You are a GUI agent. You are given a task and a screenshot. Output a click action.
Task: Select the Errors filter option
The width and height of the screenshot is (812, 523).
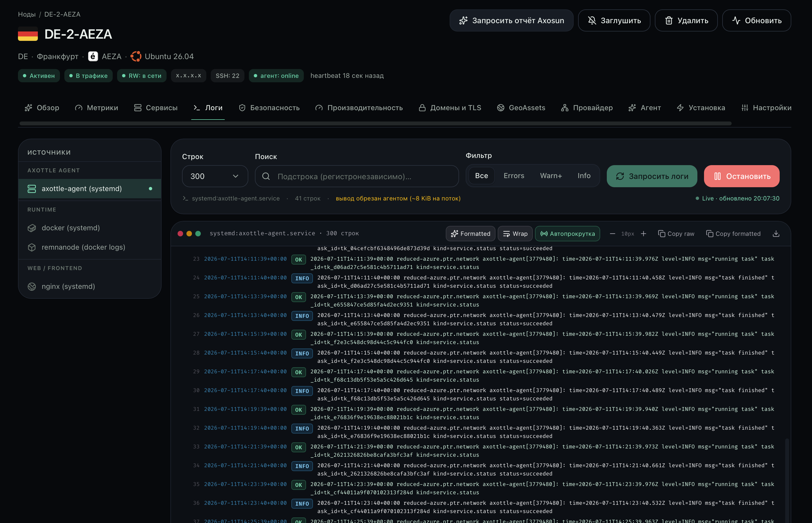514,176
